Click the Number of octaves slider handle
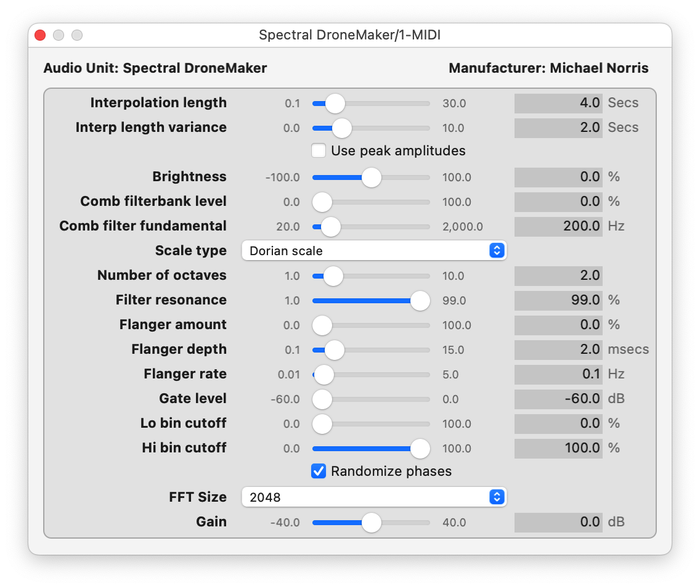Viewport: 700px width, 588px height. (x=333, y=276)
